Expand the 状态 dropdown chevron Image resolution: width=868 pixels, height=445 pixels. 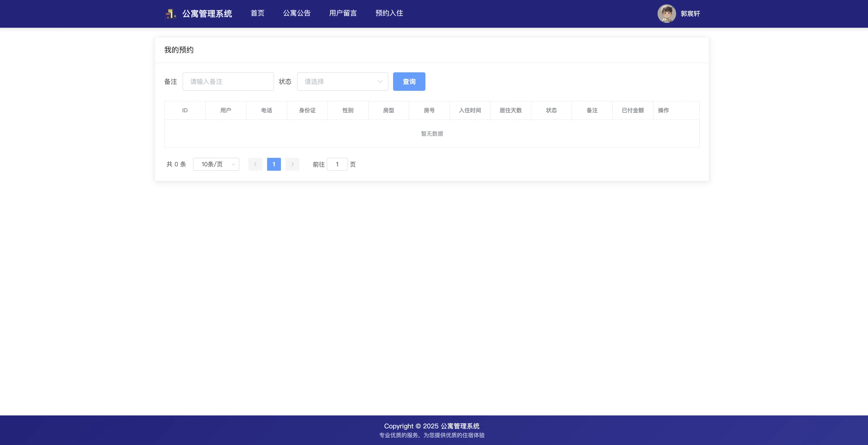380,82
